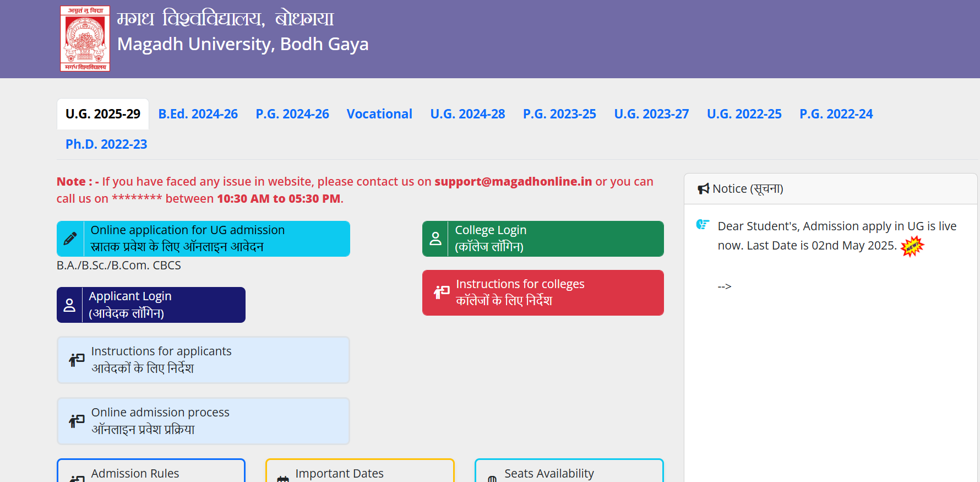This screenshot has height=482, width=980.
Task: Click the Magadh University, Bodh Gaya title
Action: click(243, 44)
